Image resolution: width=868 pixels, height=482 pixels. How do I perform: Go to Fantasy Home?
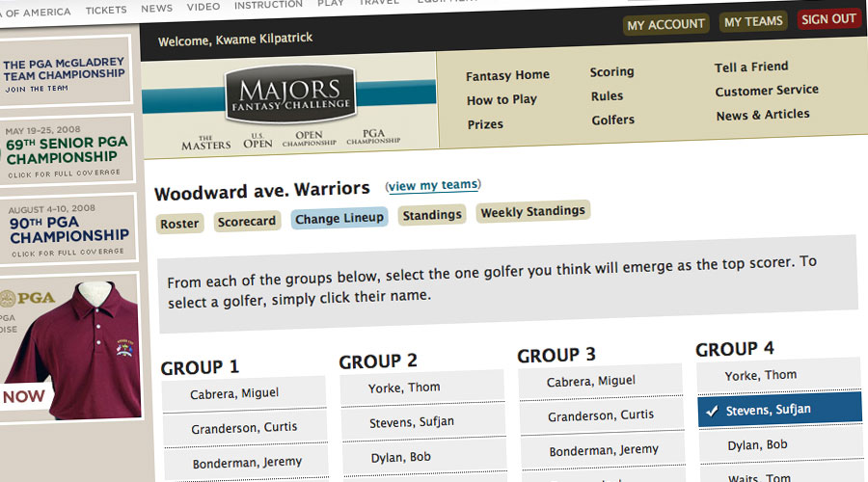pos(507,75)
